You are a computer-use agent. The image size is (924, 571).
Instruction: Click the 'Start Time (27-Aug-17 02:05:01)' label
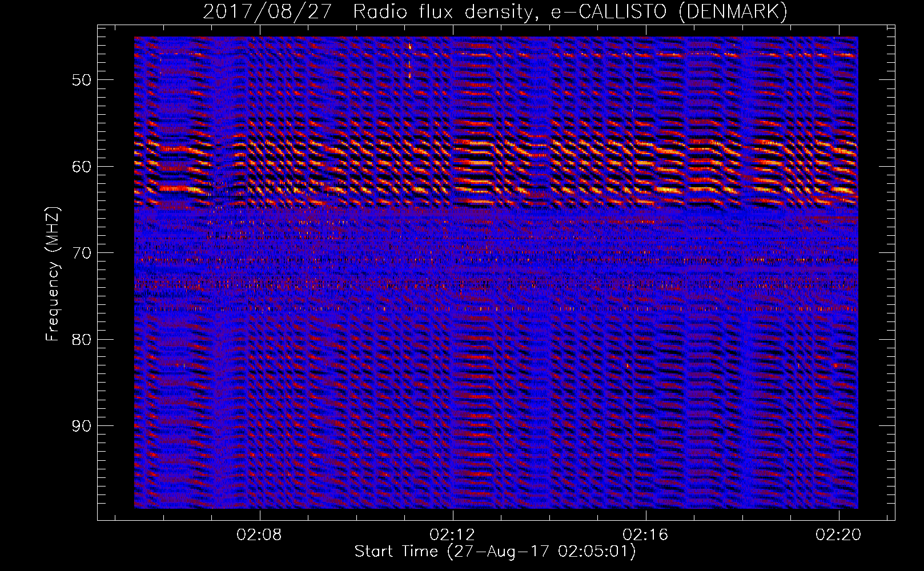(495, 552)
